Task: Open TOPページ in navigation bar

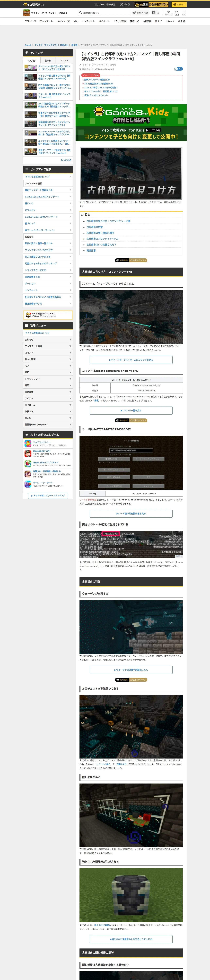Action: point(30,21)
